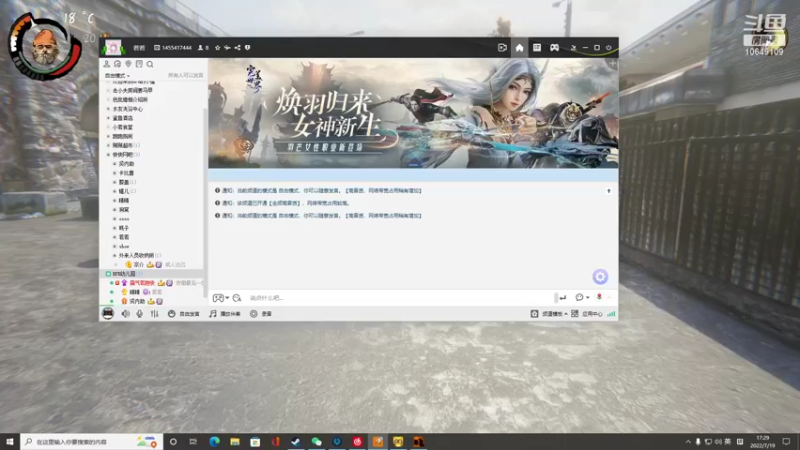This screenshot has height=450, width=800.
Task: Click the member count icon in header
Action: [201, 47]
